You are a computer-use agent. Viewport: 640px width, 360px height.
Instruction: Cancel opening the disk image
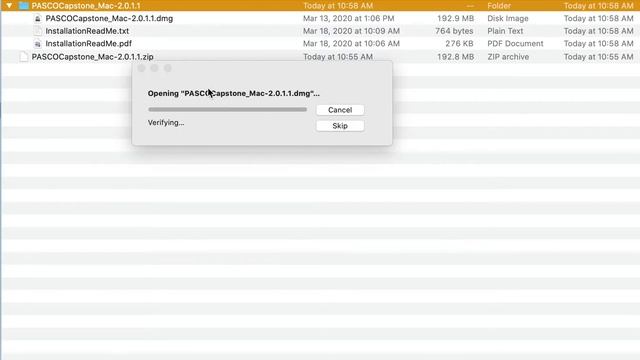point(340,110)
